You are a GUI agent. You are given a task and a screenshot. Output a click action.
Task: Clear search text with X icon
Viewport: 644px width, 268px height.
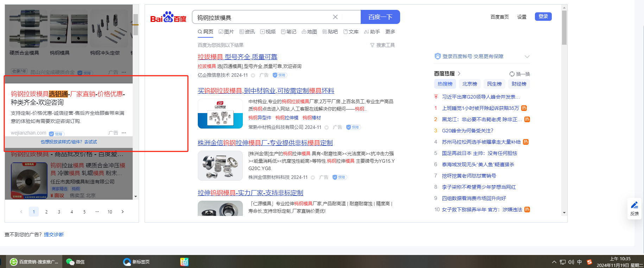coord(335,17)
